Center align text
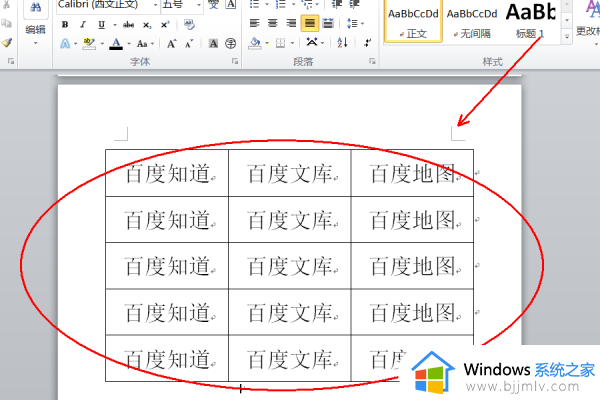 coord(272,23)
